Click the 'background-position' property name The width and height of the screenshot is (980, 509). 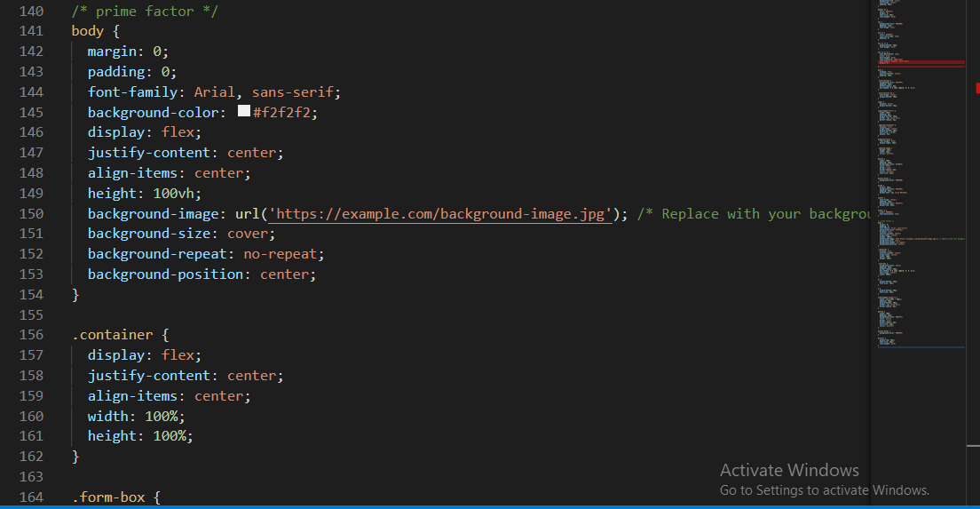[x=165, y=274]
